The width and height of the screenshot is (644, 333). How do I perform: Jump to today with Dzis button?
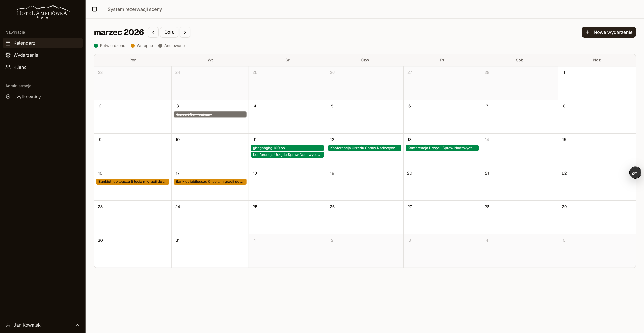point(169,32)
